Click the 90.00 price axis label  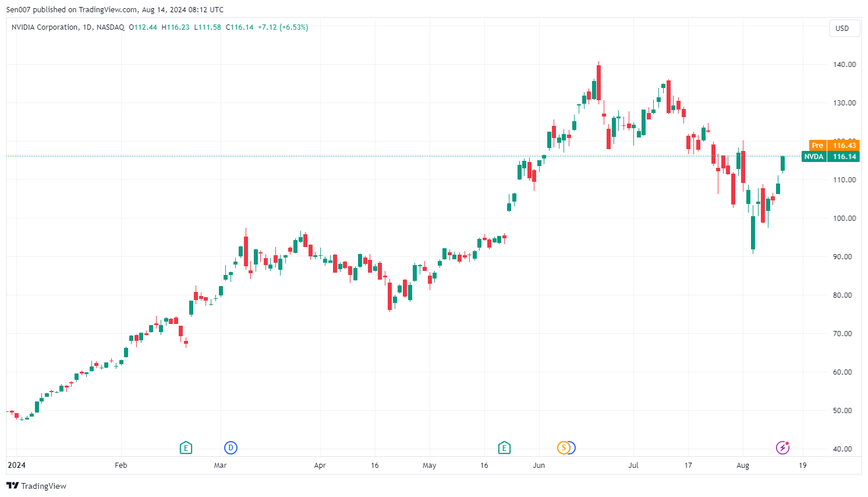(x=844, y=256)
